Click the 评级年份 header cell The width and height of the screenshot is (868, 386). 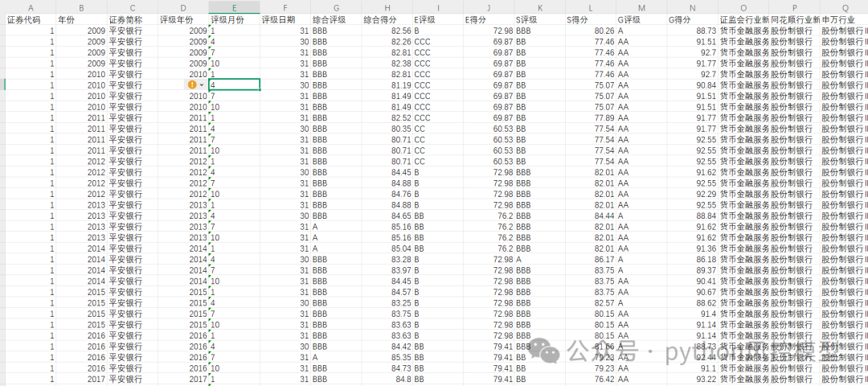(x=183, y=20)
